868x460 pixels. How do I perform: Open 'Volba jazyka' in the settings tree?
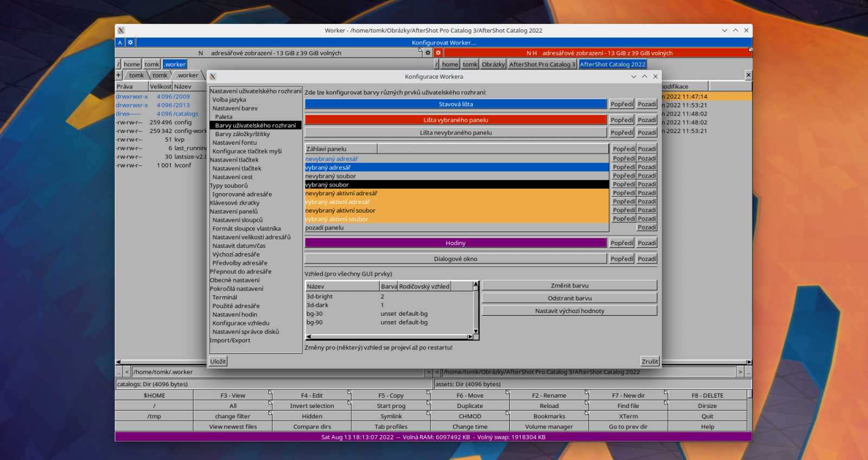(x=229, y=100)
